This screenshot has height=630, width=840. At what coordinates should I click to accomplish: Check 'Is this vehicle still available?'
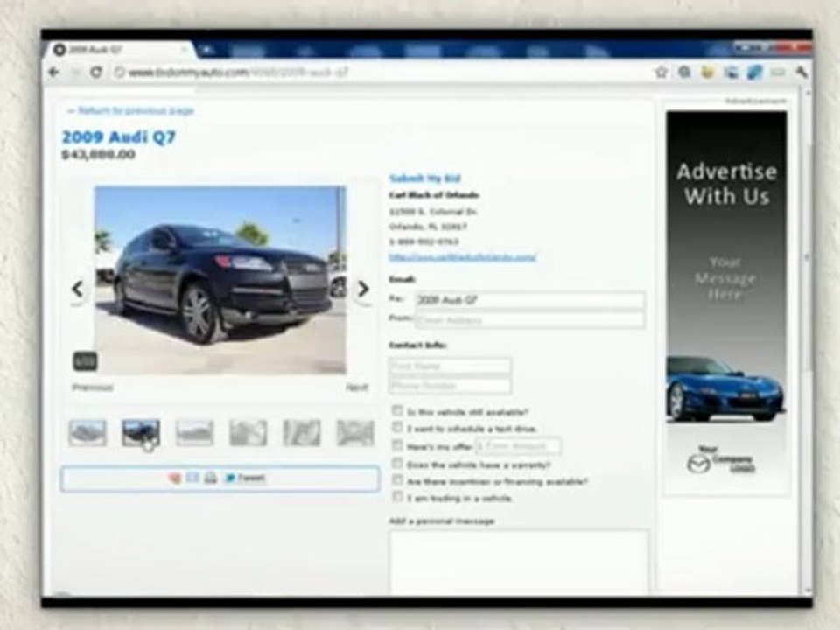[x=397, y=411]
